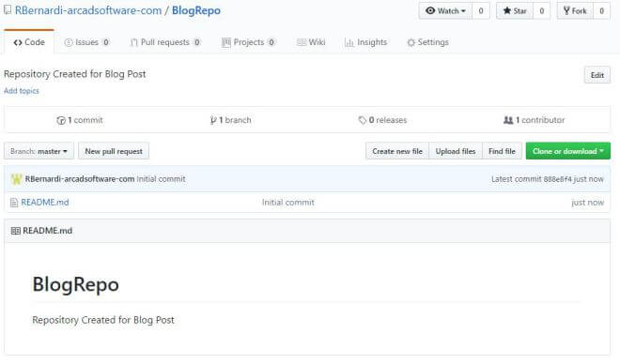Click the file icon beside README.md row
Screen dimensions: 620x364
coord(14,203)
